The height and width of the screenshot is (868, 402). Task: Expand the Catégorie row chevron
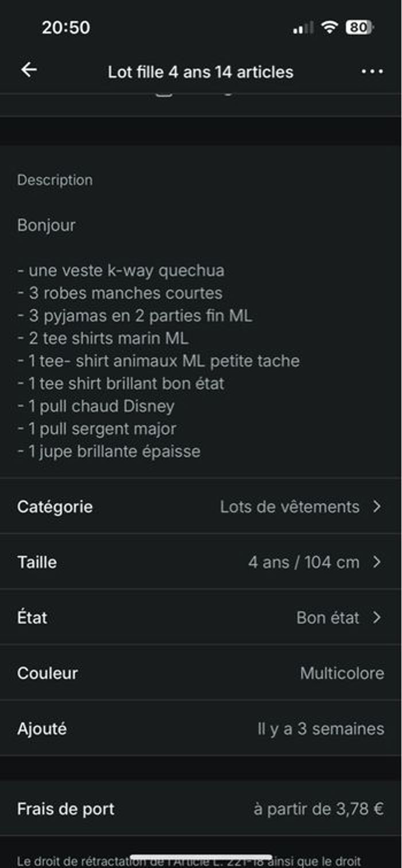point(377,506)
